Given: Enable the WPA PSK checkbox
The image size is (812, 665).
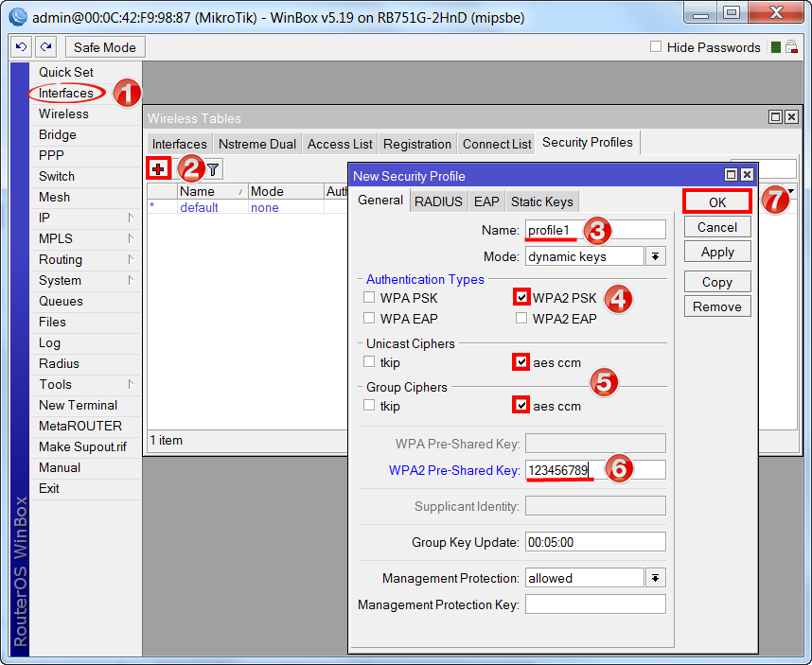Looking at the screenshot, I should [x=370, y=298].
